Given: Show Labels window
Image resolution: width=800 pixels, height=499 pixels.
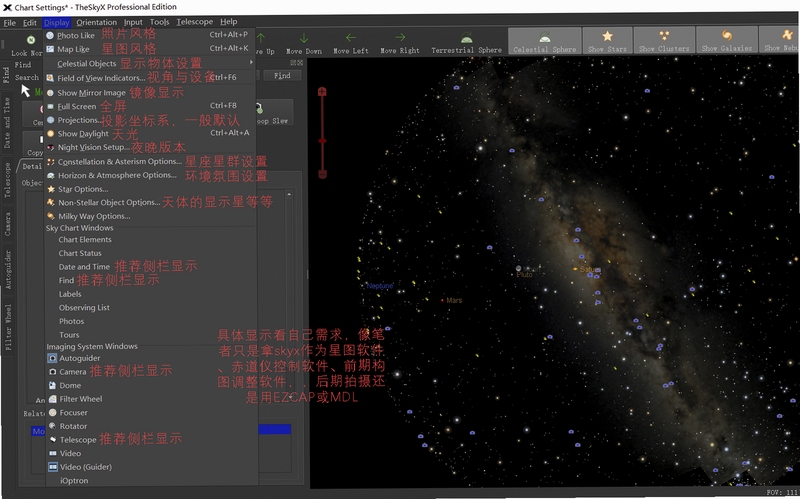Looking at the screenshot, I should pyautogui.click(x=70, y=294).
